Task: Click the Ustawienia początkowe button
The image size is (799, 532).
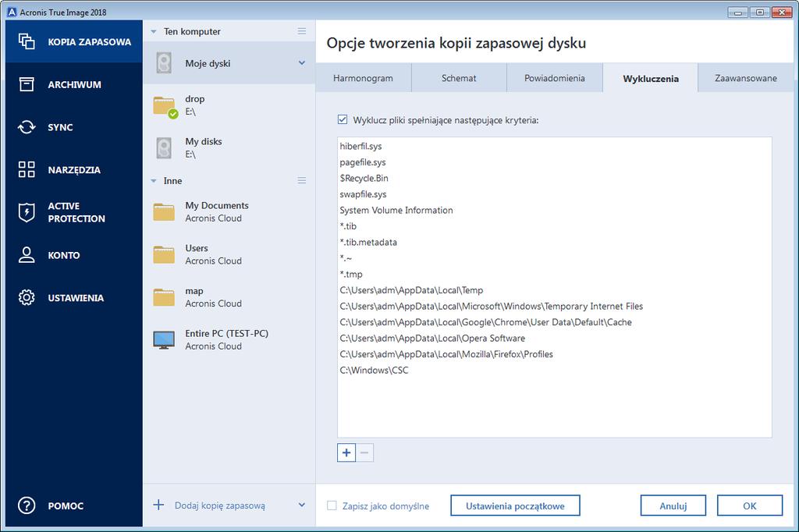Action: point(515,505)
